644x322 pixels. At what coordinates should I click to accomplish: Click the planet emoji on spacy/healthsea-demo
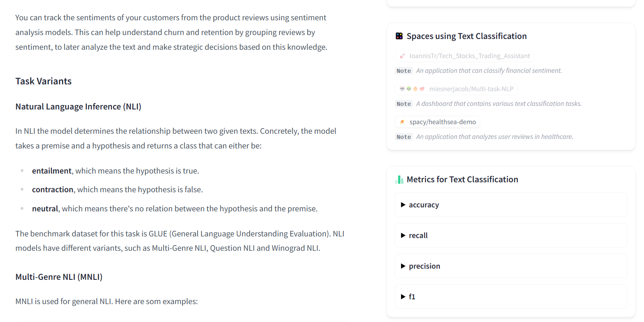click(x=402, y=122)
